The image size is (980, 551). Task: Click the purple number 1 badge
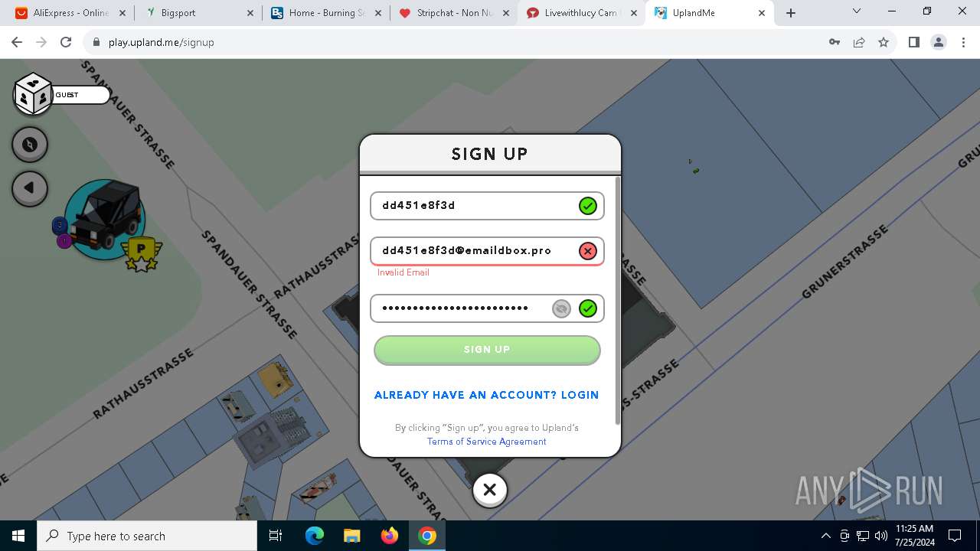coord(64,241)
